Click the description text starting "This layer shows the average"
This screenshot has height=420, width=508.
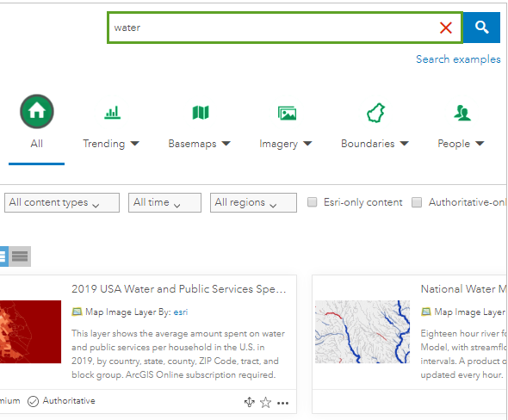(178, 354)
